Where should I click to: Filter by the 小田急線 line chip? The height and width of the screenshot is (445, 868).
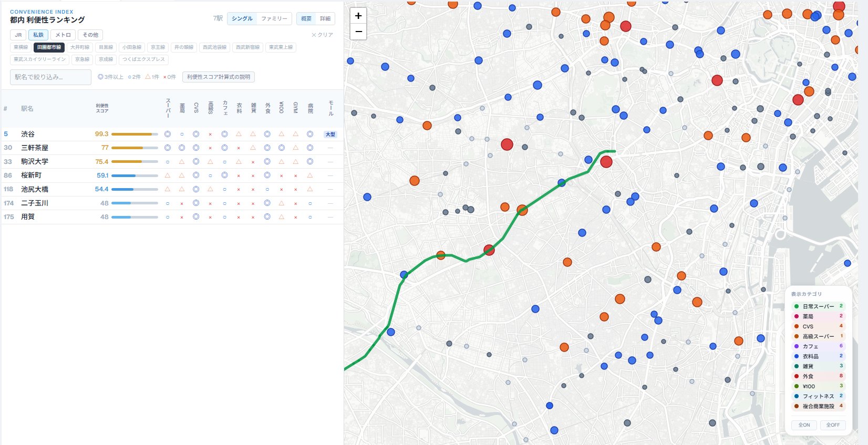click(x=132, y=47)
